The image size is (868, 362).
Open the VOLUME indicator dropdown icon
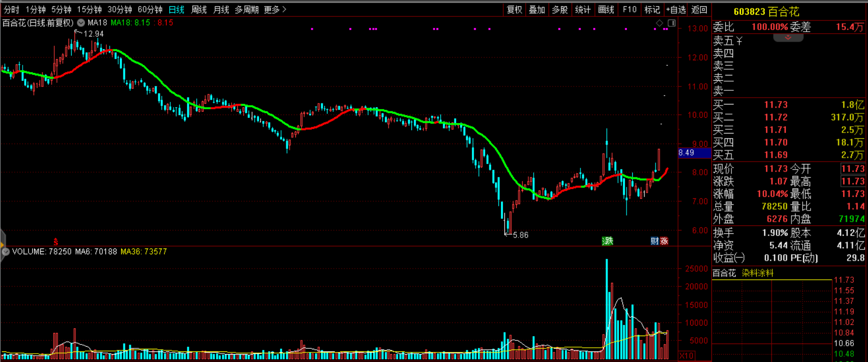[6, 252]
